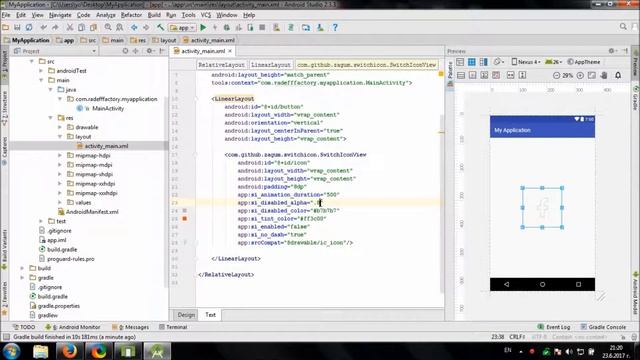This screenshot has width=640, height=360.
Task: Open the Nexus 4 device dropdown
Action: point(526,62)
